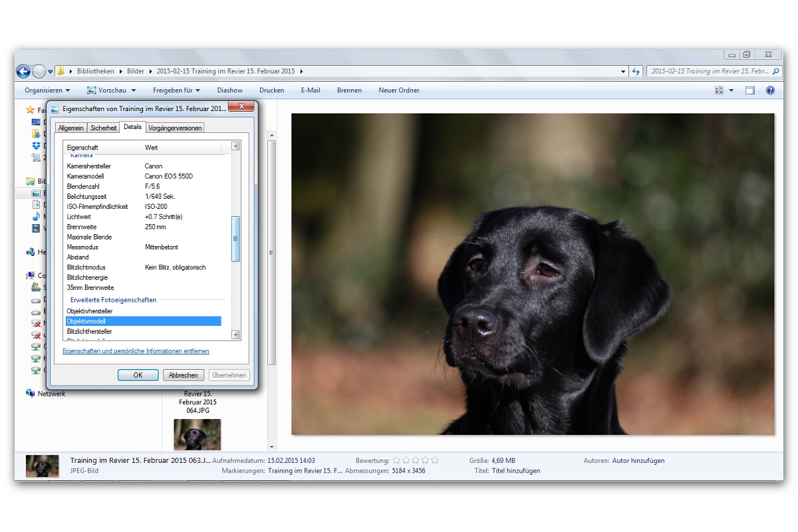Open Netzwerk in the navigation pane
This screenshot has width=798, height=532.
[x=51, y=394]
